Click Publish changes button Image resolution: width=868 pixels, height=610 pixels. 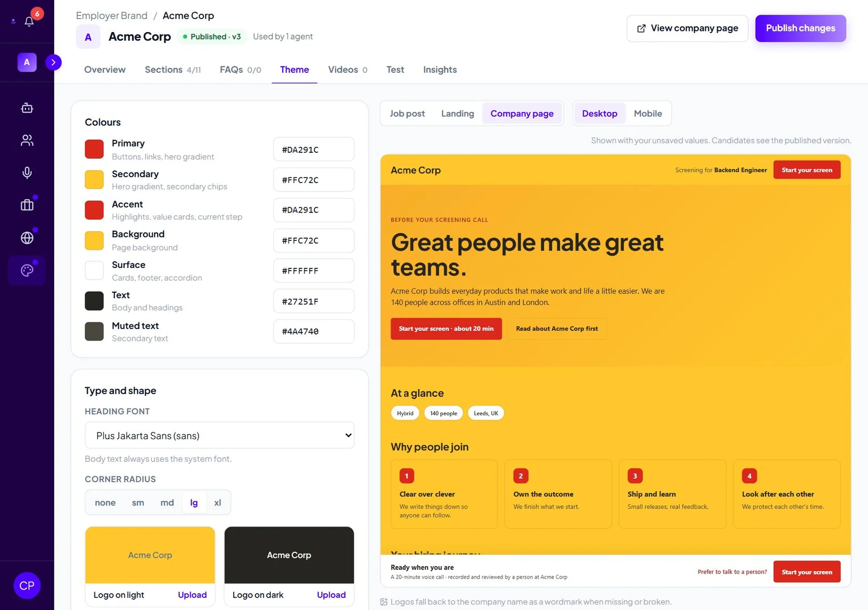pyautogui.click(x=800, y=28)
